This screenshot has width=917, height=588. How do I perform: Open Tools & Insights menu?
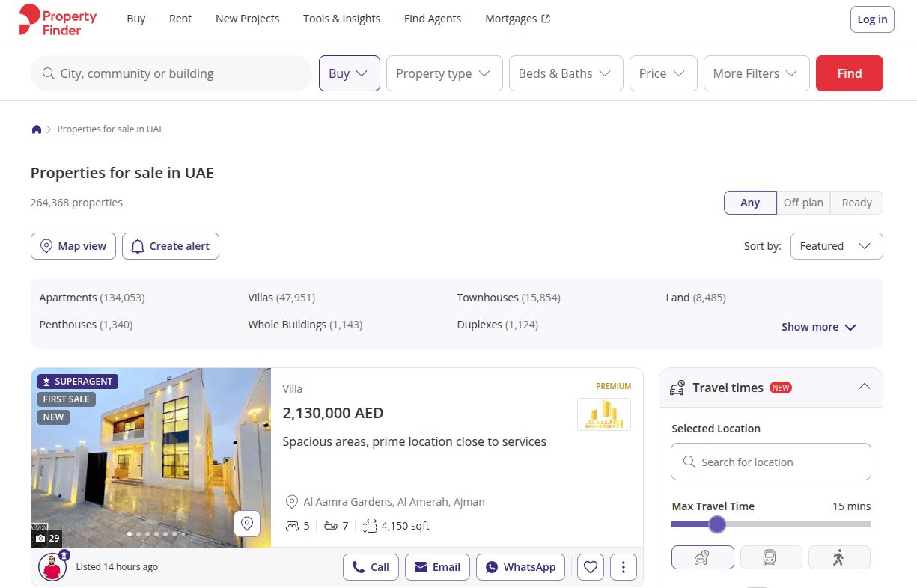[x=341, y=19]
